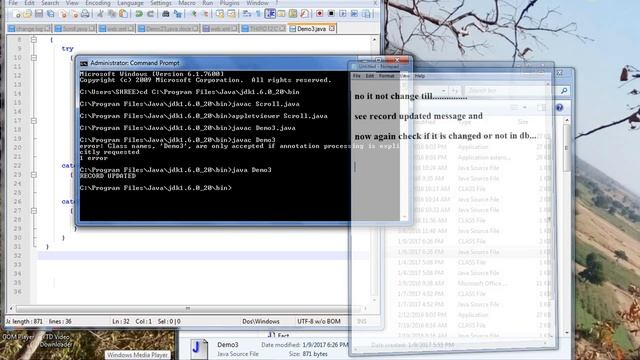The image size is (640, 360).
Task: Click the Zoom In toolbar icon
Action: tap(193, 14)
